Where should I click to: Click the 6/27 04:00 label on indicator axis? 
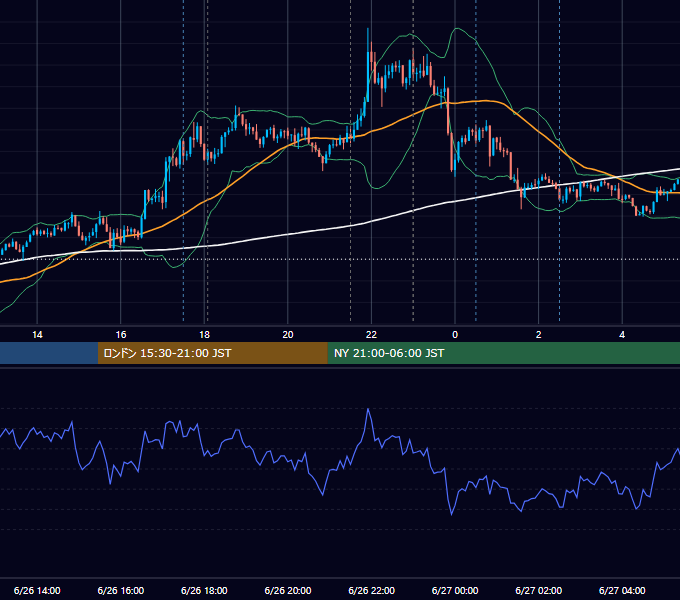[622, 590]
